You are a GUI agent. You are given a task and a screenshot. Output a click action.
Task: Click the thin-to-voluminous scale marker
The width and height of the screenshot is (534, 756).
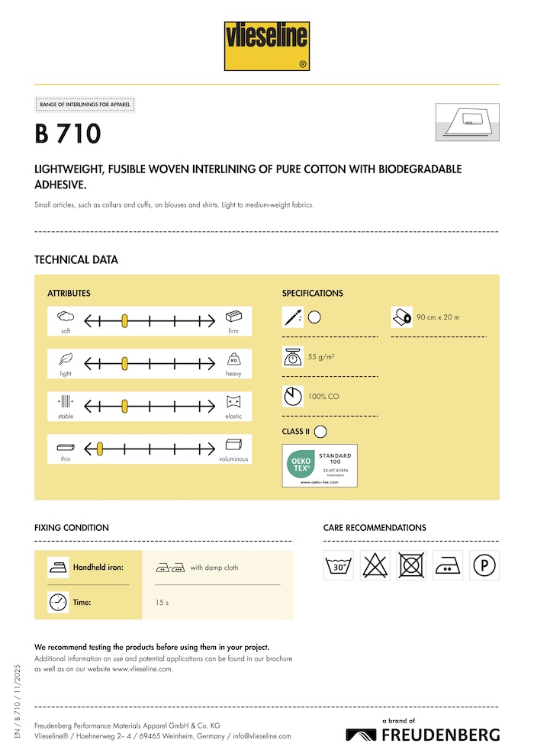99,447
